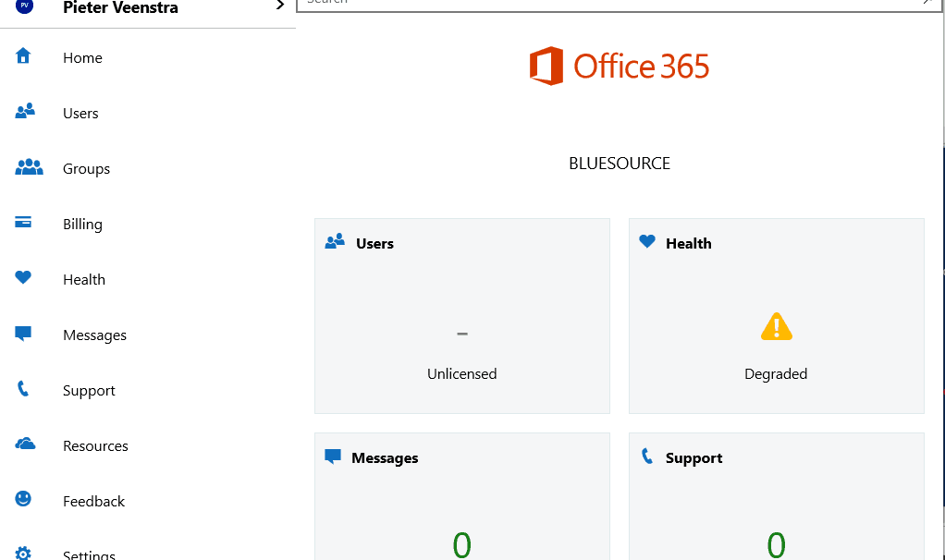Click the PV avatar circle
Viewport: 945px width, 560px height.
[23, 6]
